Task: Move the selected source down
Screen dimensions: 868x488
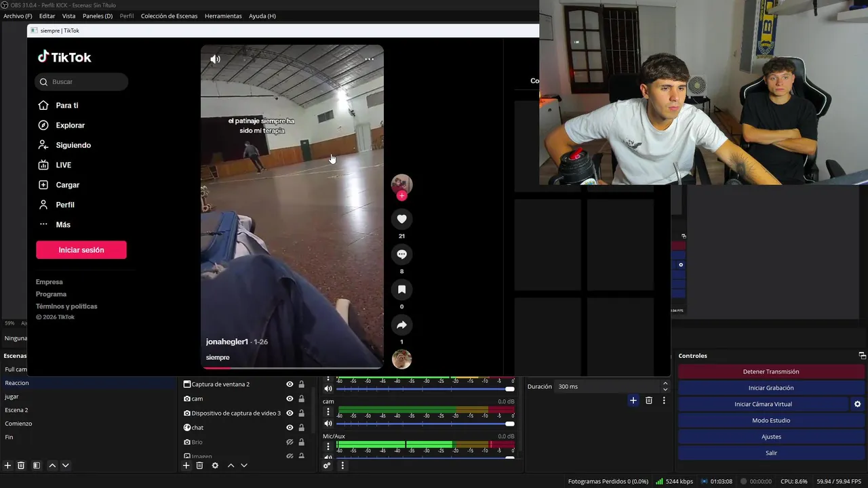Action: tap(244, 466)
